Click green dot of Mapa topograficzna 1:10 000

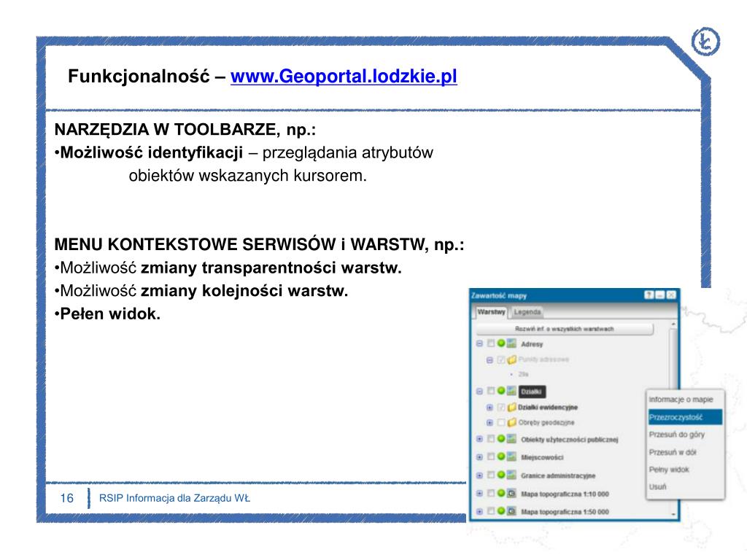click(x=501, y=493)
